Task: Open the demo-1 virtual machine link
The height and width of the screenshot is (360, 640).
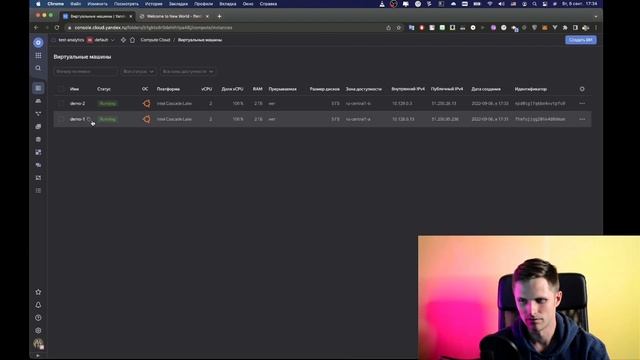Action: [x=78, y=119]
